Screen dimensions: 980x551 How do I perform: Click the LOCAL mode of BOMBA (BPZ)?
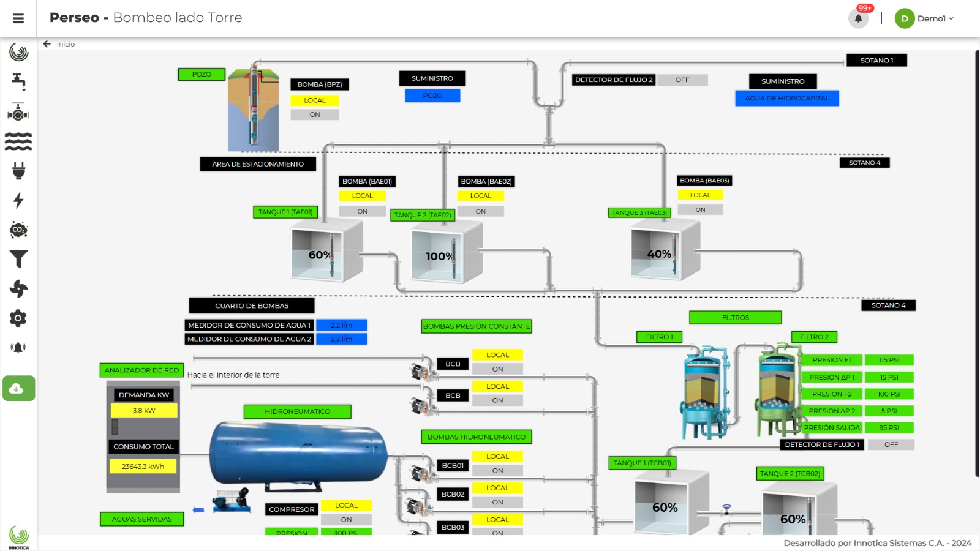tap(315, 100)
